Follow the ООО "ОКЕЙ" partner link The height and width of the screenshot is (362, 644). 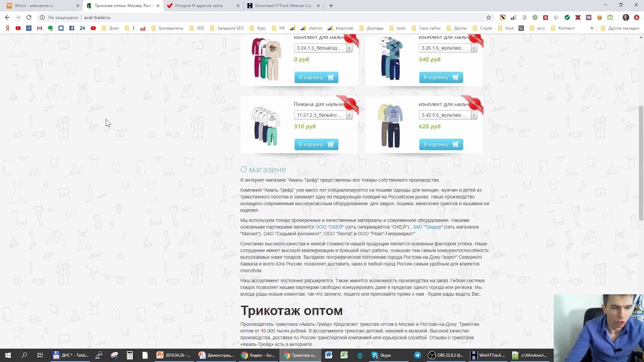pyautogui.click(x=330, y=227)
